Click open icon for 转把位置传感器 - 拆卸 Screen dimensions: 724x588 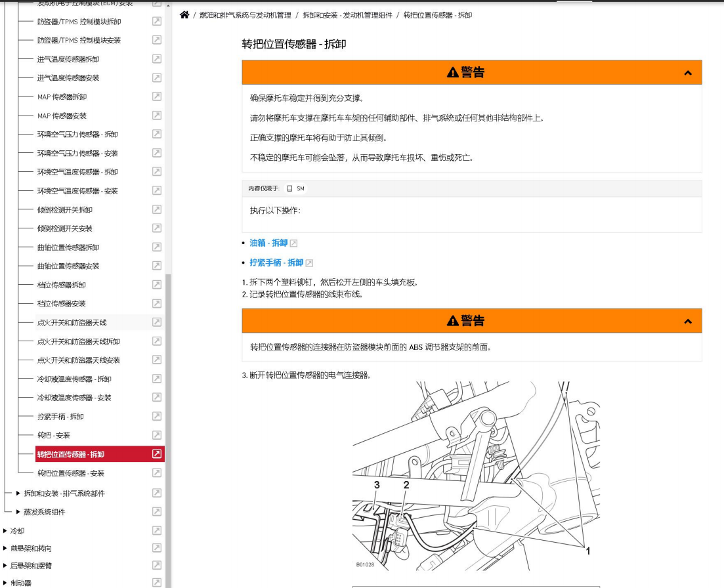point(157,454)
